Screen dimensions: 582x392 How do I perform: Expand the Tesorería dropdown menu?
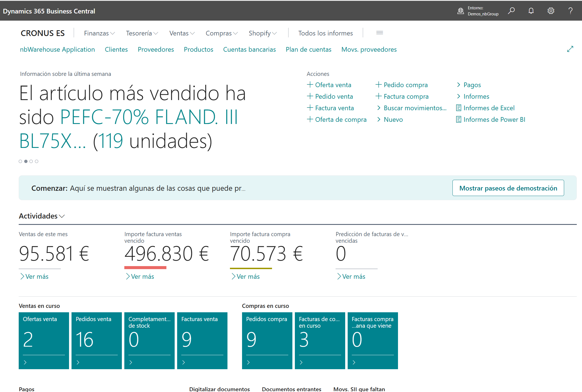click(x=142, y=33)
